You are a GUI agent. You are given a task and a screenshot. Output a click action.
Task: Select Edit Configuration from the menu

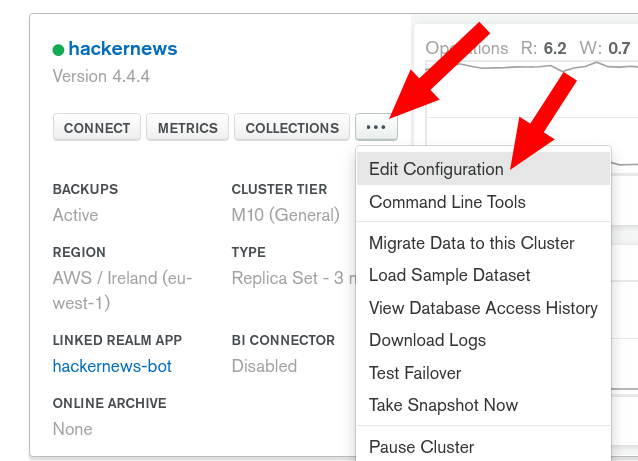(436, 169)
